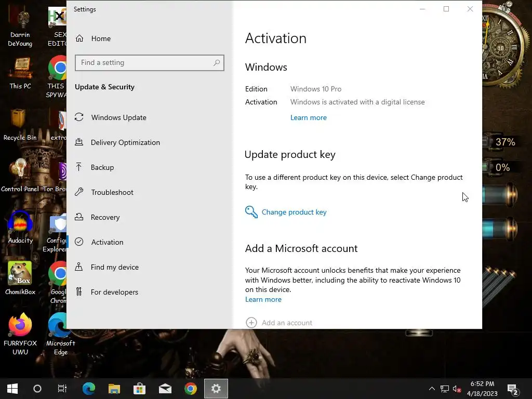Image resolution: width=532 pixels, height=399 pixels.
Task: Select the FURRYFOX UWU desktop icon
Action: [x=20, y=334]
